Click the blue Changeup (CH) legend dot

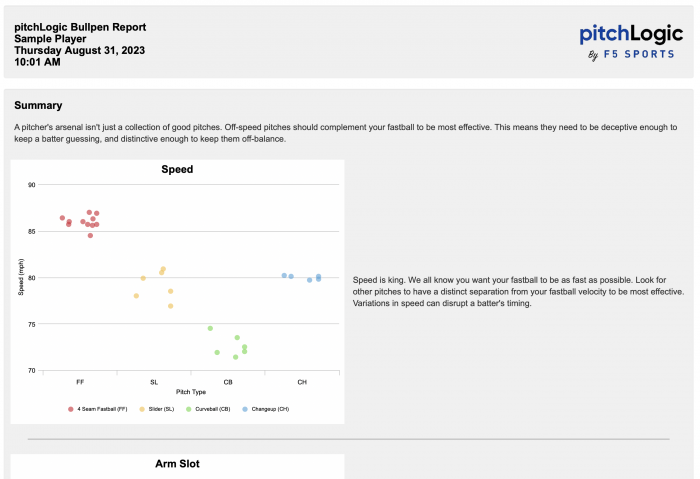[x=245, y=409]
